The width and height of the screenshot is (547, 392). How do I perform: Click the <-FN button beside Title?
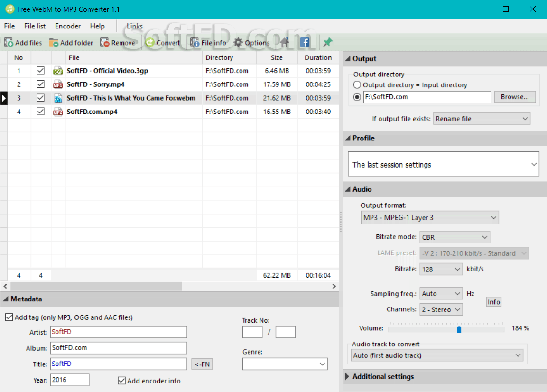(202, 364)
